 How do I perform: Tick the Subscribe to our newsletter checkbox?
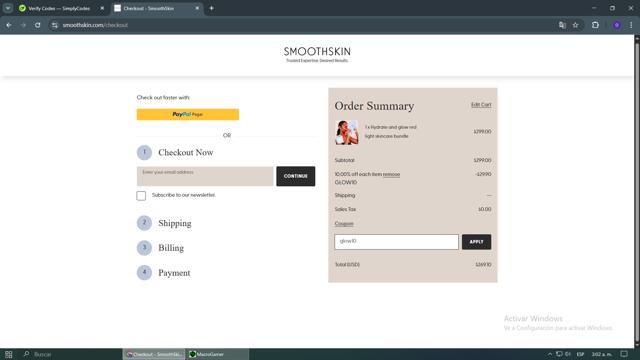point(141,196)
